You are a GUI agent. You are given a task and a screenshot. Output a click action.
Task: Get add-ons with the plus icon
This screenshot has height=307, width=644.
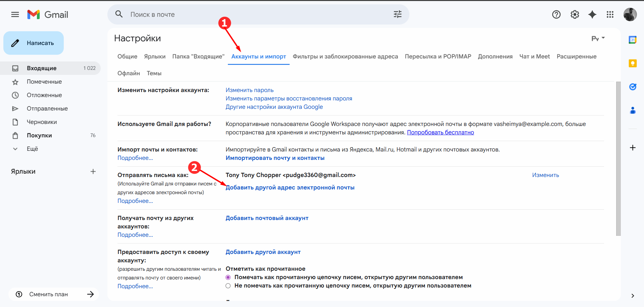coord(633,148)
